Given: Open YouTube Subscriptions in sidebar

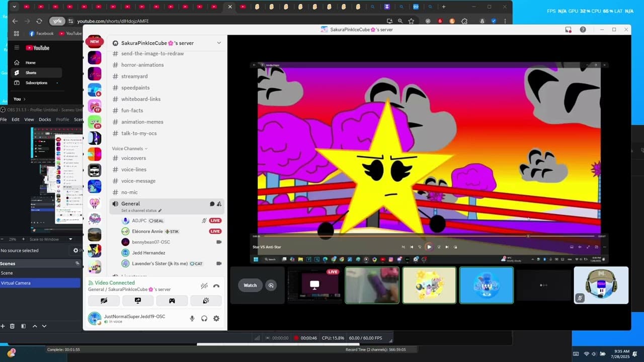Looking at the screenshot, I should 36,83.
